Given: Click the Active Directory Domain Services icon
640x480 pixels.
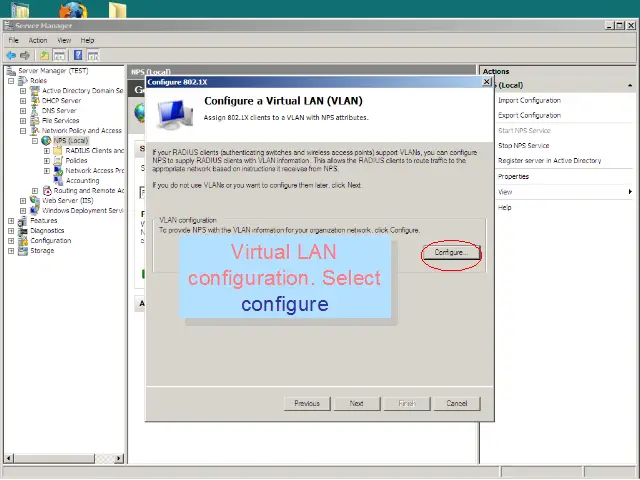Looking at the screenshot, I should [x=35, y=91].
